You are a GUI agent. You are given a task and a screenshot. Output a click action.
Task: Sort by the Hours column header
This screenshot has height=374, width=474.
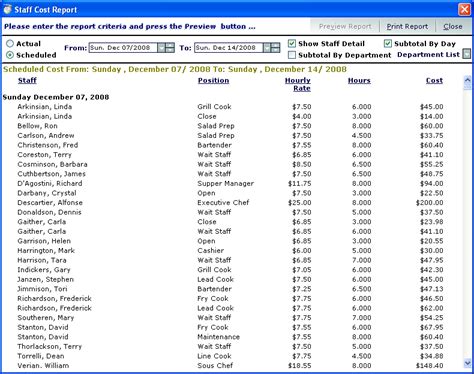tap(359, 80)
